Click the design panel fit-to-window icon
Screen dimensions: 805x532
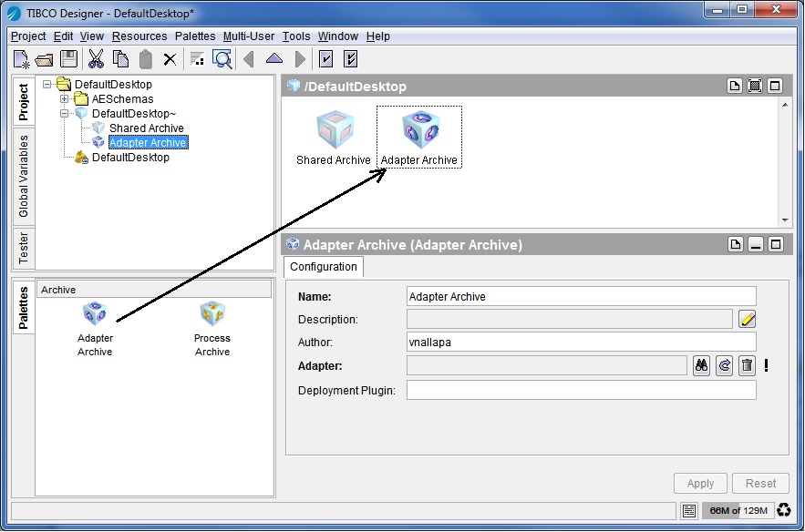point(755,86)
